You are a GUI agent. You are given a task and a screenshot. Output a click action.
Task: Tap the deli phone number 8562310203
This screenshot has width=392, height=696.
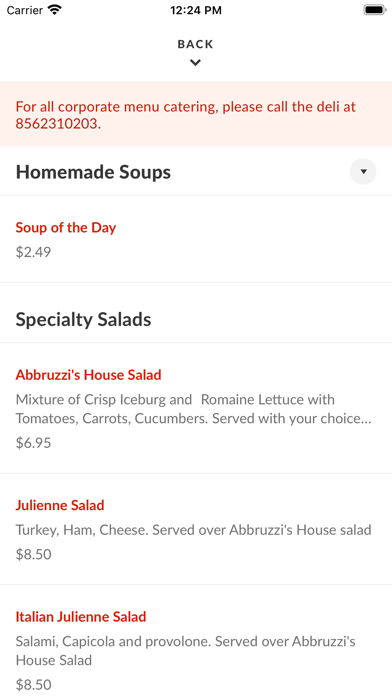coord(58,124)
